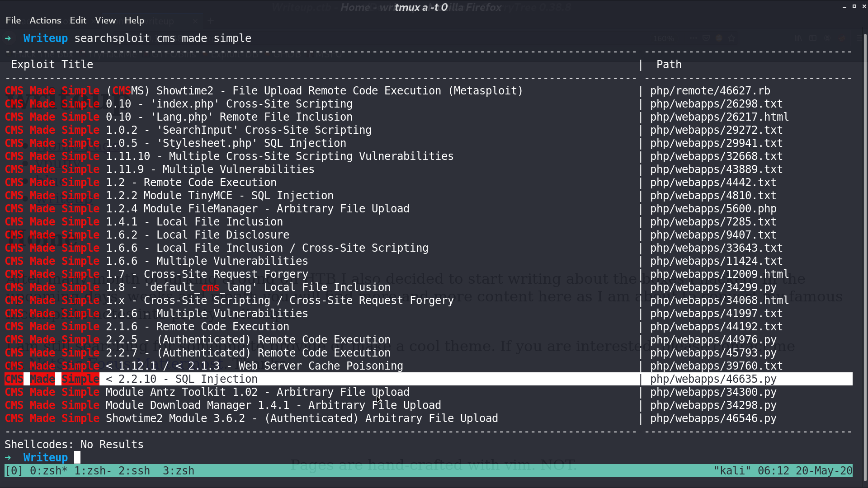The width and height of the screenshot is (868, 488).
Task: Click the path php/webapps/46635.py
Action: coord(713,379)
